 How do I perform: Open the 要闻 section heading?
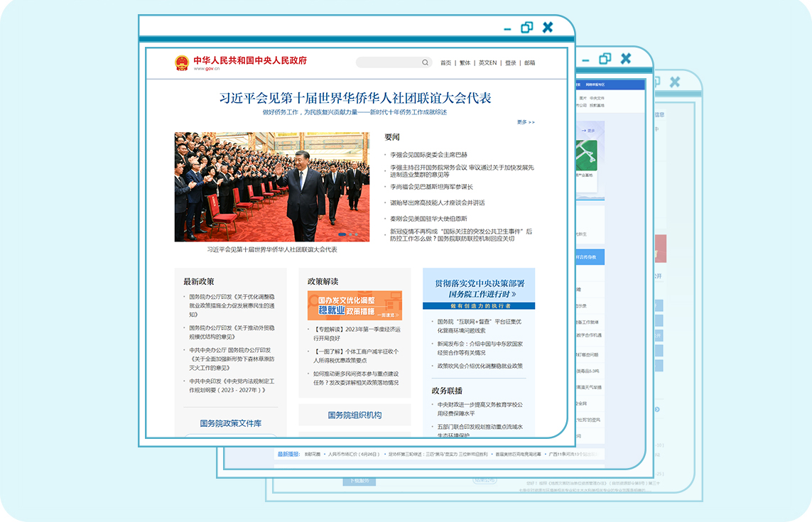pos(392,137)
